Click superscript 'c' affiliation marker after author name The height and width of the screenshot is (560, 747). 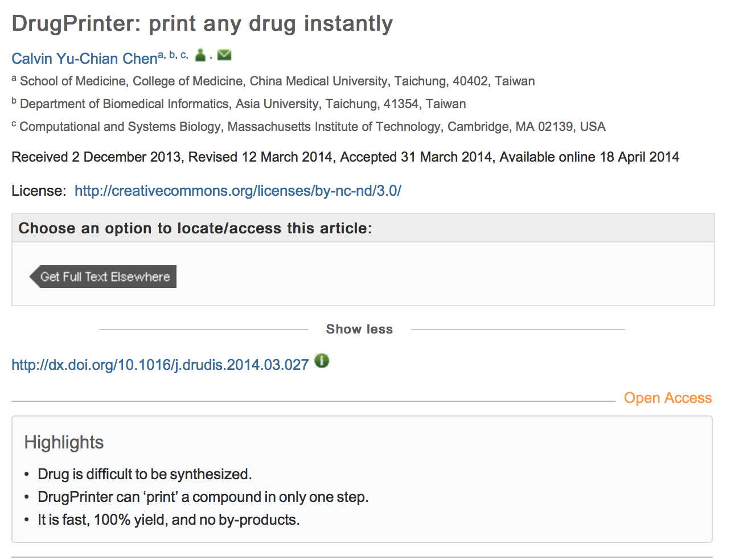[183, 55]
